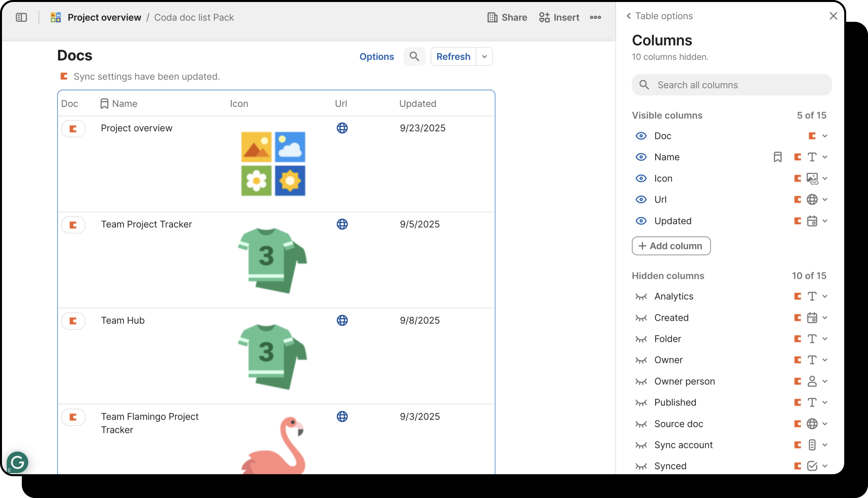Open the Project overview breadcrumb
Viewport: 868px width, 498px height.
pyautogui.click(x=104, y=18)
